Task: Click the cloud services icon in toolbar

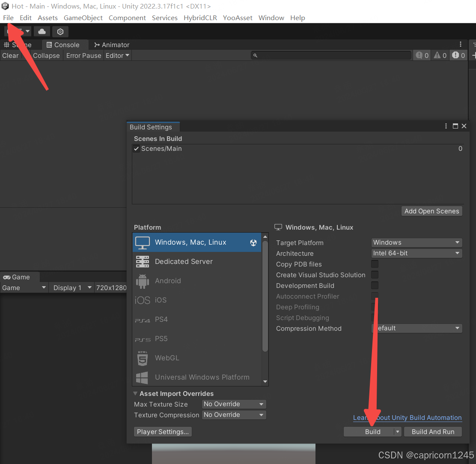Action: 42,32
